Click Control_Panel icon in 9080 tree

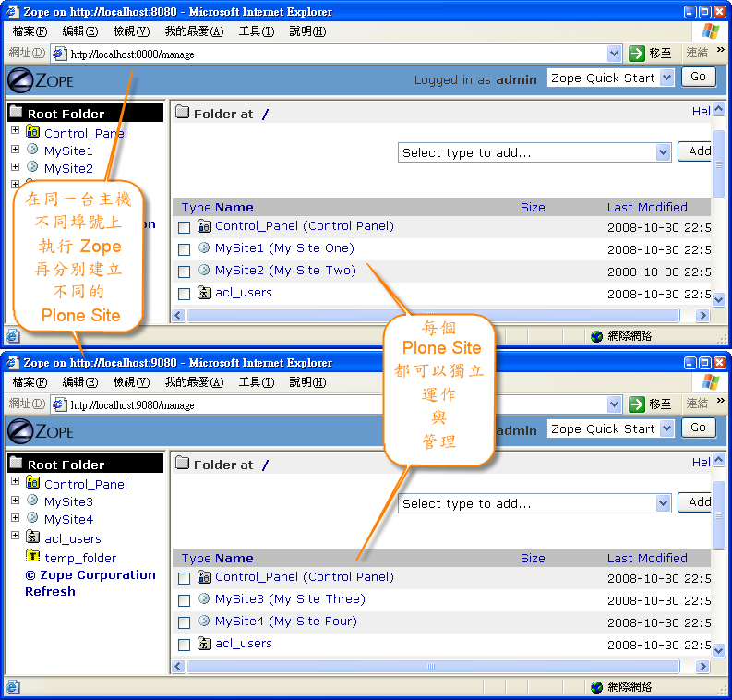pyautogui.click(x=32, y=482)
